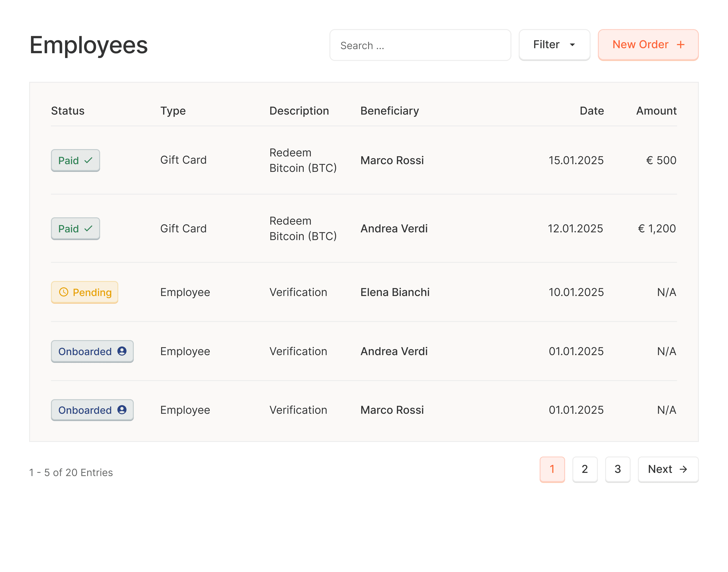728x572 pixels.
Task: Click date 15.01.2025
Action: click(576, 161)
